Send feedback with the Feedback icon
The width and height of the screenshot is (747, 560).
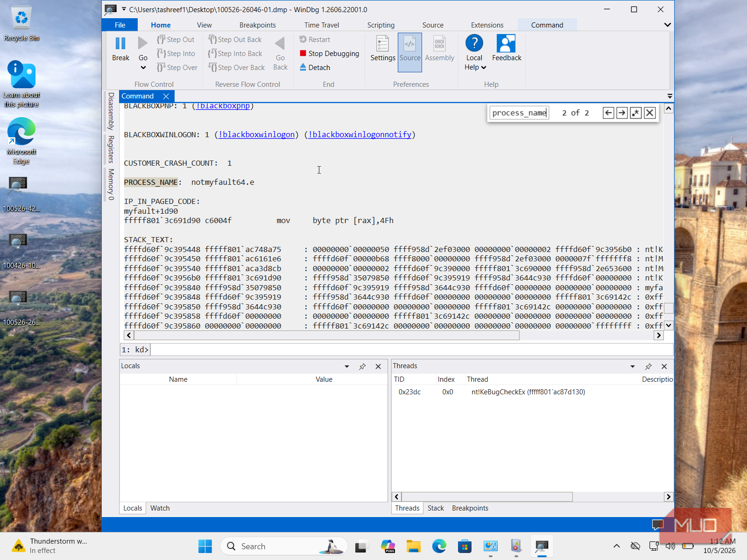point(506,43)
